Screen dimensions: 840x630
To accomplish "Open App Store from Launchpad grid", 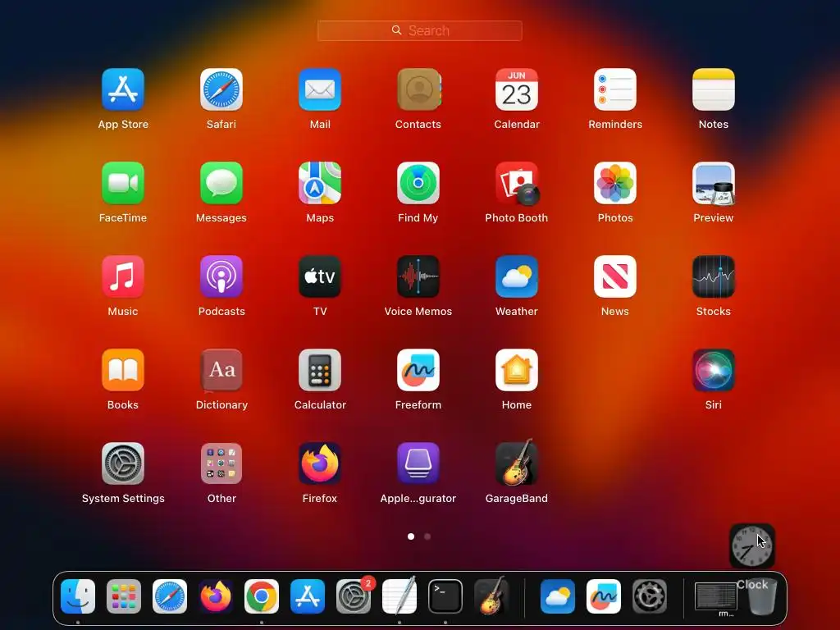I will (123, 89).
